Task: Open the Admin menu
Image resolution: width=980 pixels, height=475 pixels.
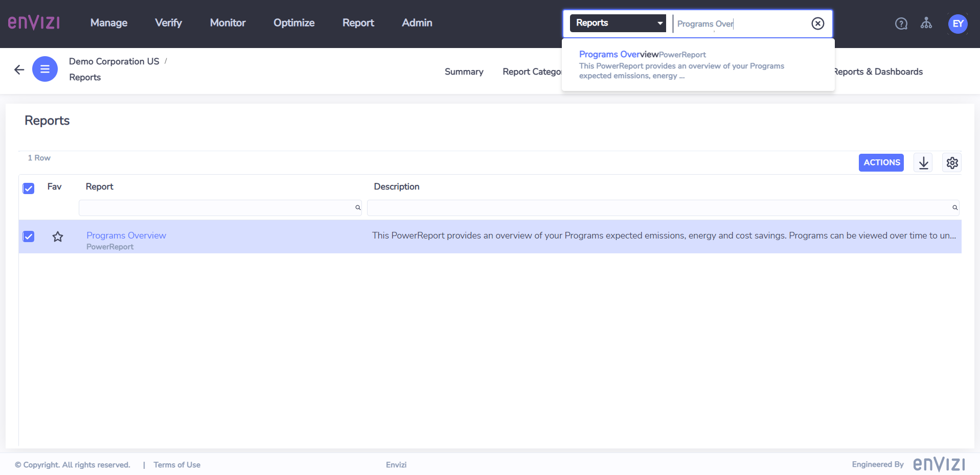Action: [417, 23]
